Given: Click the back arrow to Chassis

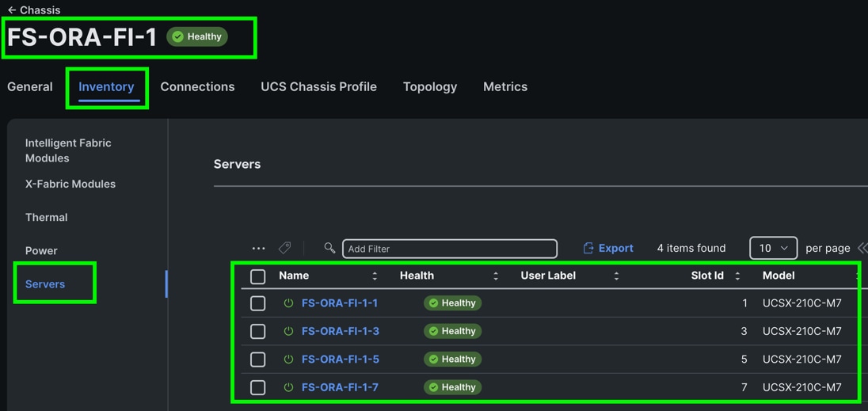Looking at the screenshot, I should [12, 10].
